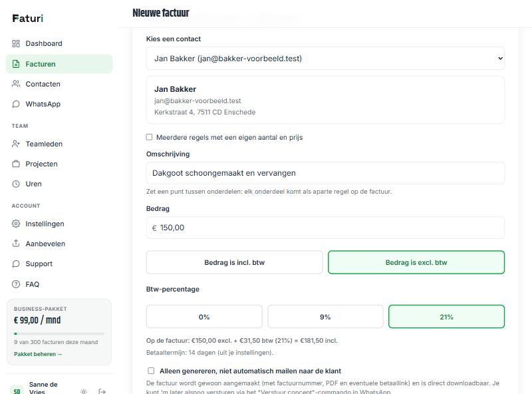Click the logout arrow icon
This screenshot has height=394, width=532.
tap(102, 391)
